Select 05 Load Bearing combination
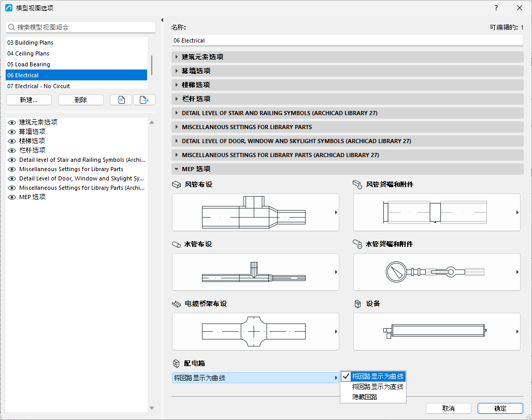Image resolution: width=532 pixels, height=420 pixels. (76, 64)
